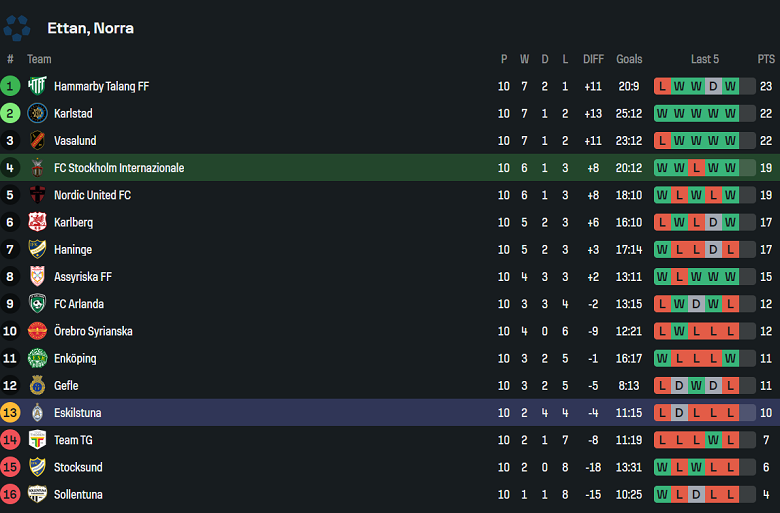Viewport: 780px width, 513px height.
Task: Click the Karlstad team logo
Action: click(x=37, y=113)
